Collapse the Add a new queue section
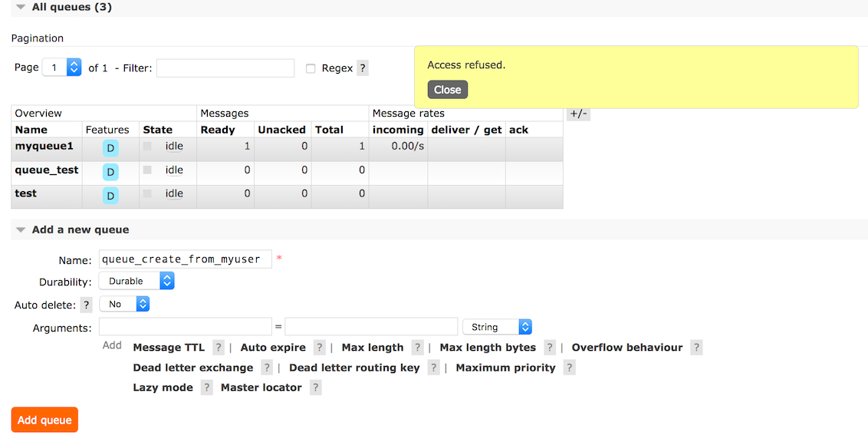 pyautogui.click(x=21, y=229)
